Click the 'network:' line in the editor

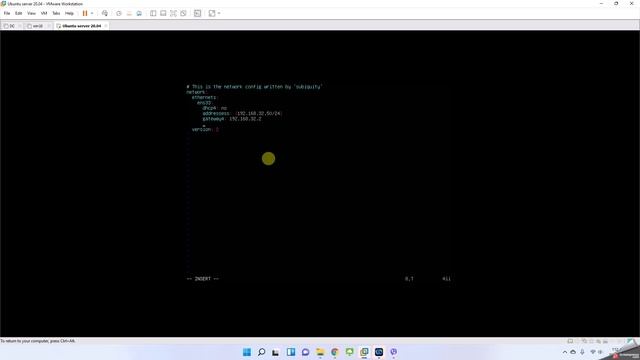197,92
